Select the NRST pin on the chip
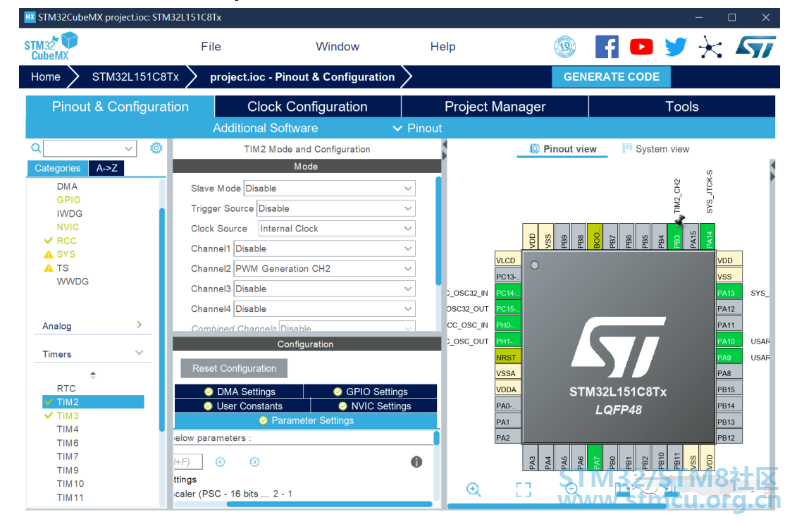Image resolution: width=790 pixels, height=523 pixels. [508, 357]
